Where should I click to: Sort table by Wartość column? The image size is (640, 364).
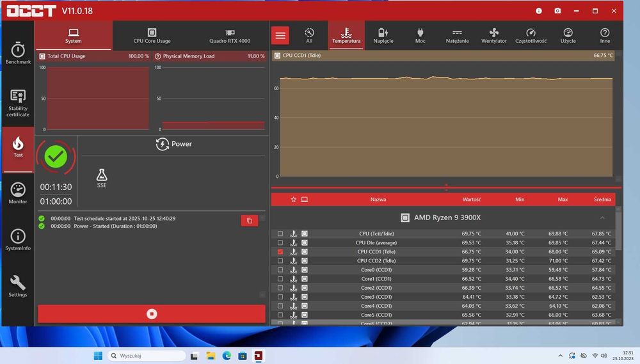tap(472, 200)
